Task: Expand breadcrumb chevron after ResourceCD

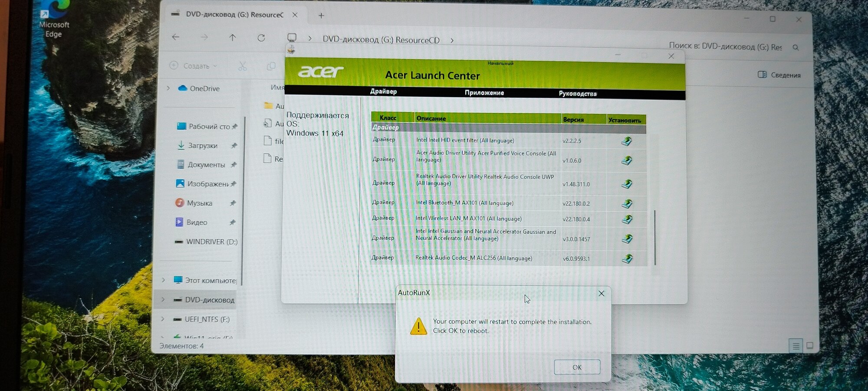Action: (452, 40)
